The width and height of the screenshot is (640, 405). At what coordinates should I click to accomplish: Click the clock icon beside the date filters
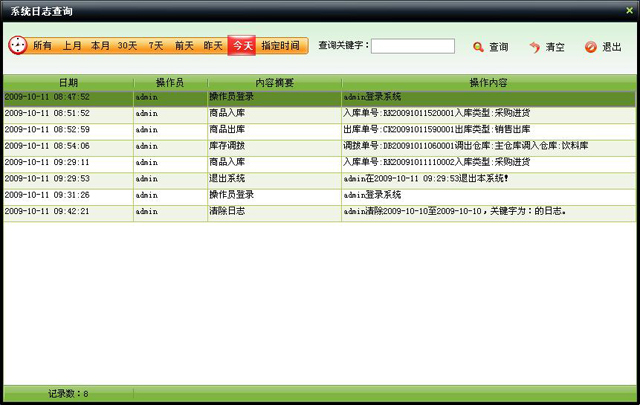pos(17,46)
